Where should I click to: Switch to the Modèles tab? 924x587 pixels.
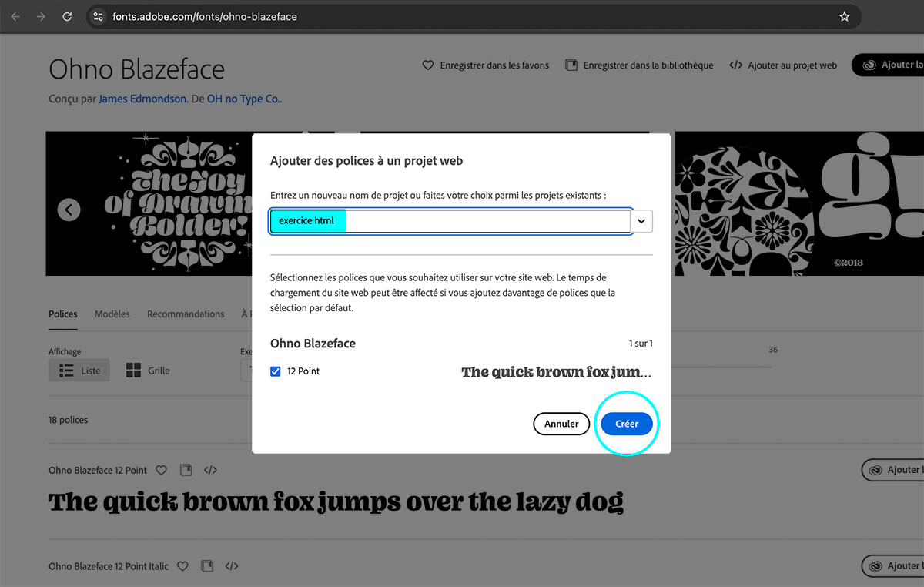tap(112, 314)
